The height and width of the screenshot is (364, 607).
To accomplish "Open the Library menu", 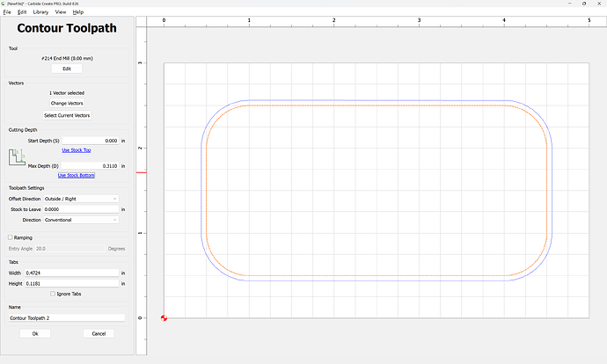I will tap(40, 12).
